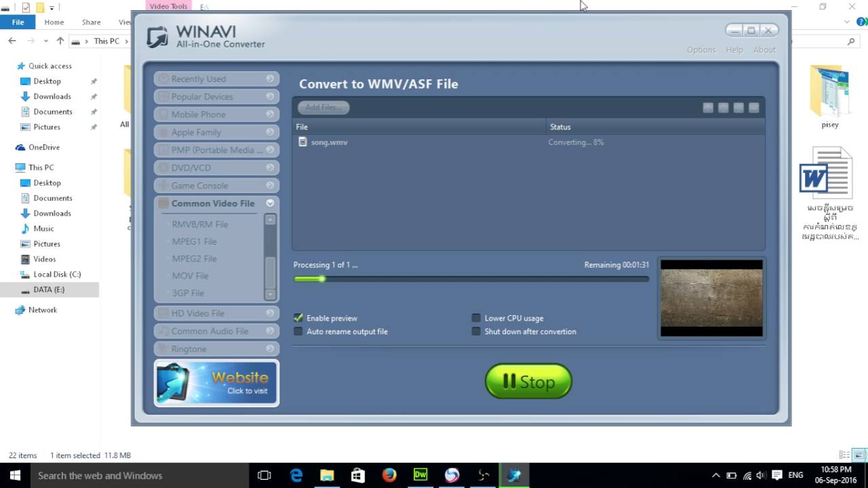Open WinAVI About menu
This screenshot has height=488, width=868.
pos(764,49)
